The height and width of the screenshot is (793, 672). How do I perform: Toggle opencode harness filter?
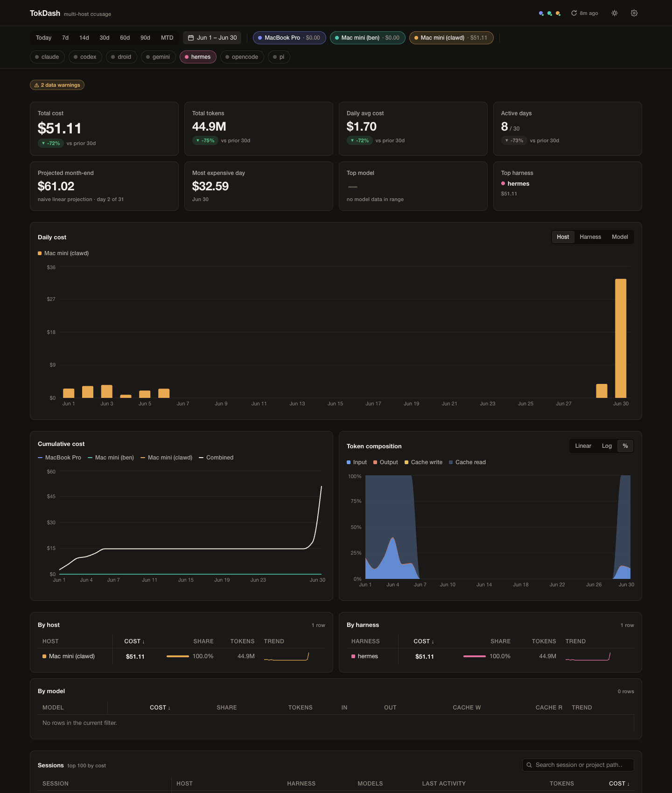coord(242,57)
